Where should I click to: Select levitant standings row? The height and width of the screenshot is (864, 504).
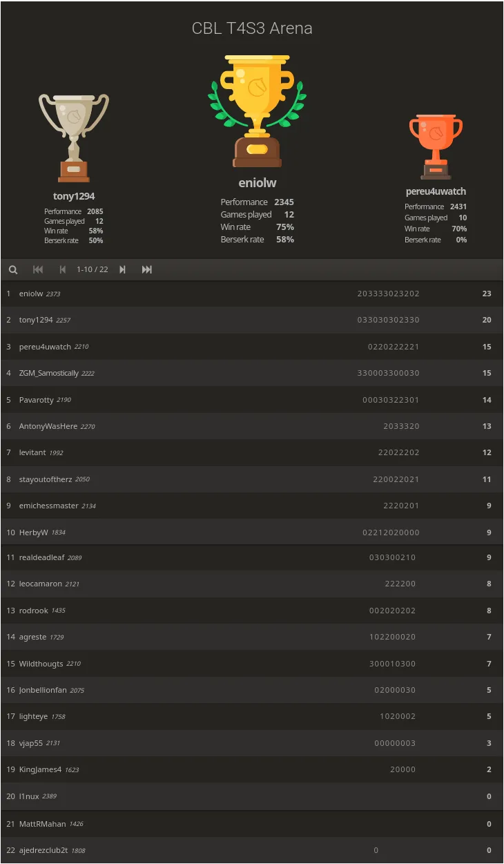click(32, 452)
